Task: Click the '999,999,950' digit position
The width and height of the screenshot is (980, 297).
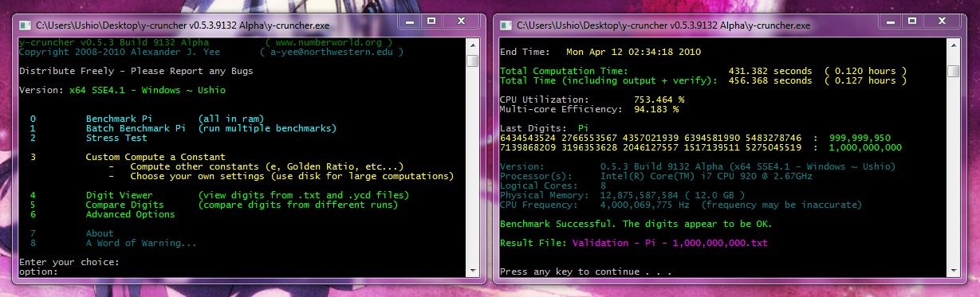Action: coord(860,138)
